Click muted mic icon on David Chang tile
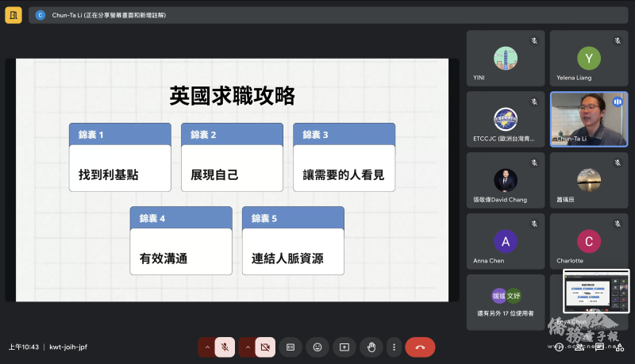 534,163
